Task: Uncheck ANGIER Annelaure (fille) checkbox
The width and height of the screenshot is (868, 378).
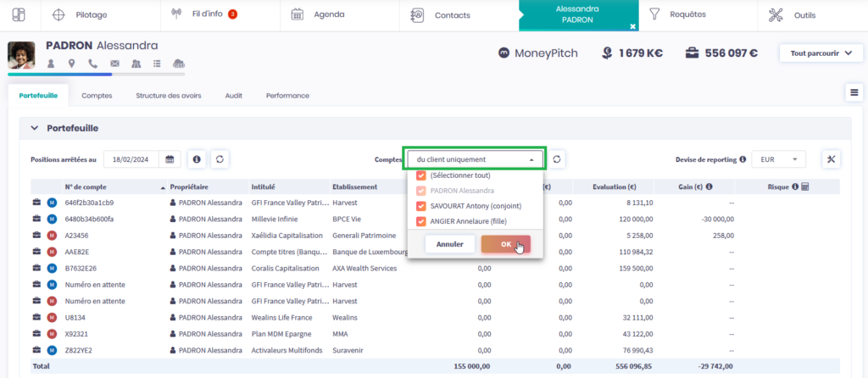Action: 421,222
